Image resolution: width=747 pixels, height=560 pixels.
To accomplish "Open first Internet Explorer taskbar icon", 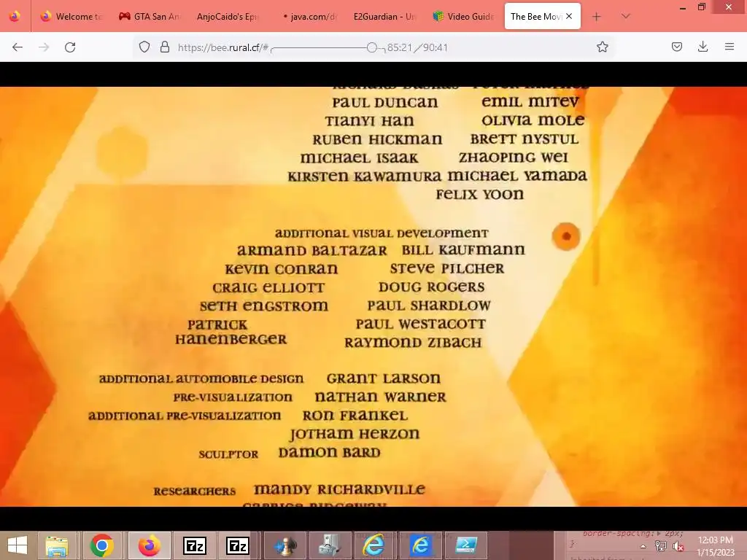I will [x=374, y=545].
